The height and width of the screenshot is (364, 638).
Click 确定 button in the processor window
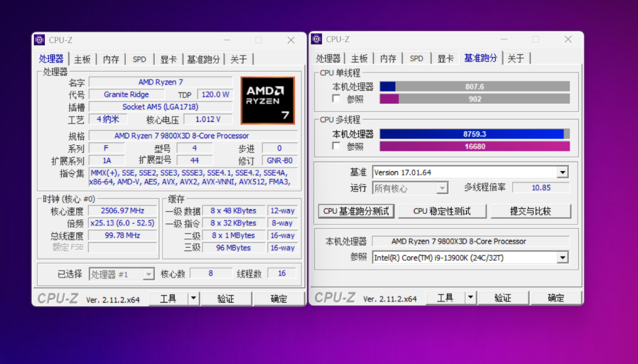tap(278, 299)
